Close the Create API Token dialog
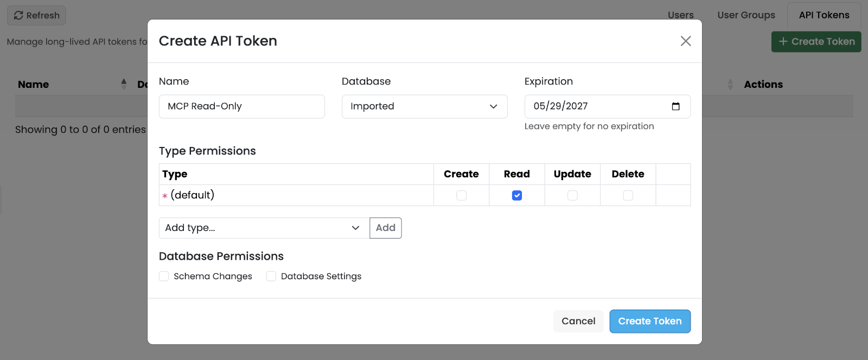868x360 pixels. point(686,41)
